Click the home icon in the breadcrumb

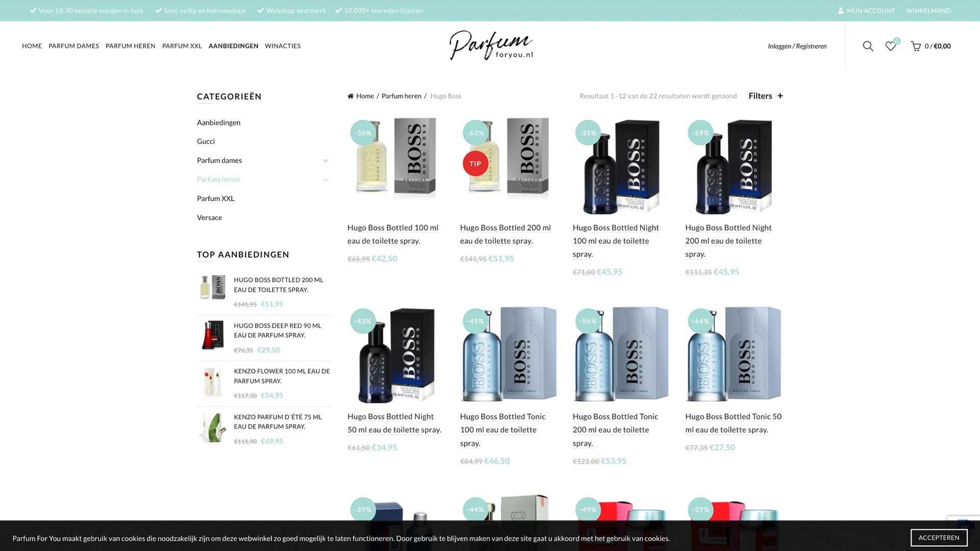[351, 95]
